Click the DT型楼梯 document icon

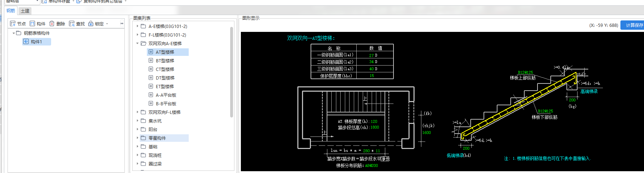(x=151, y=77)
